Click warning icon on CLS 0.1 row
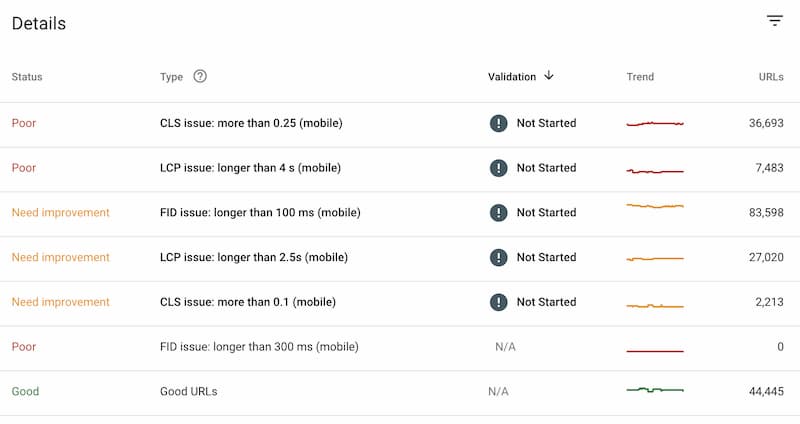The image size is (800, 424). pos(498,302)
